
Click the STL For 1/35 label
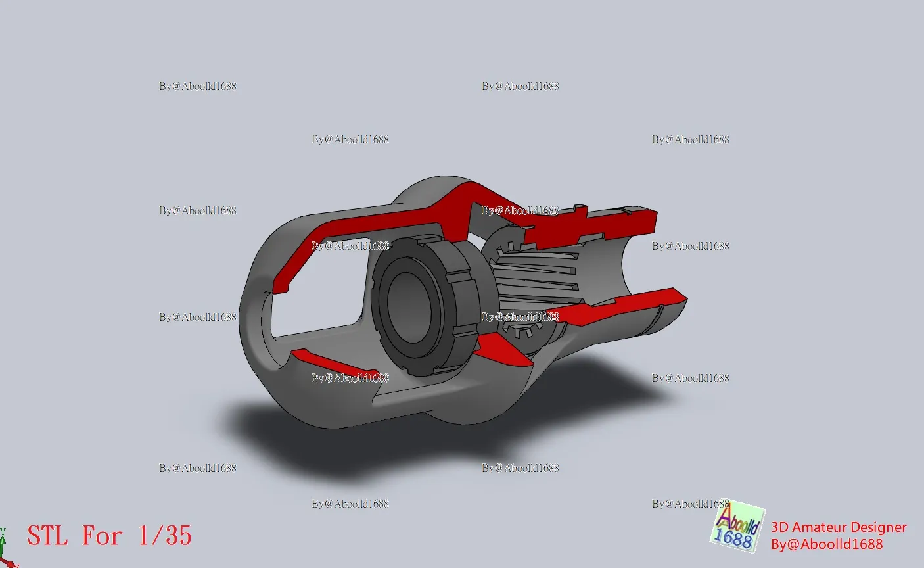(108, 534)
